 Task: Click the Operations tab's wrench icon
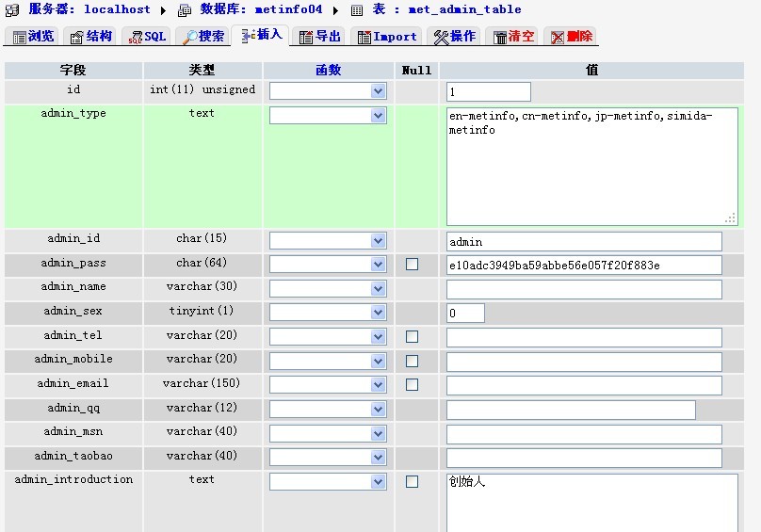[x=441, y=38]
